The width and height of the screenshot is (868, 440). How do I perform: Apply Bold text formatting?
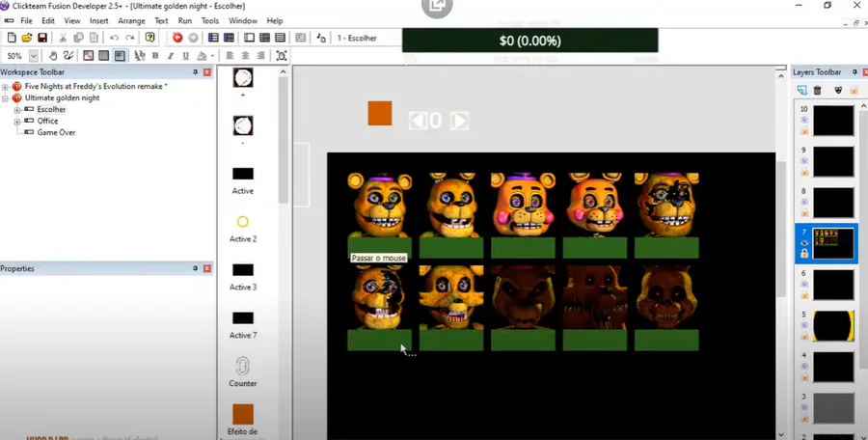(155, 55)
